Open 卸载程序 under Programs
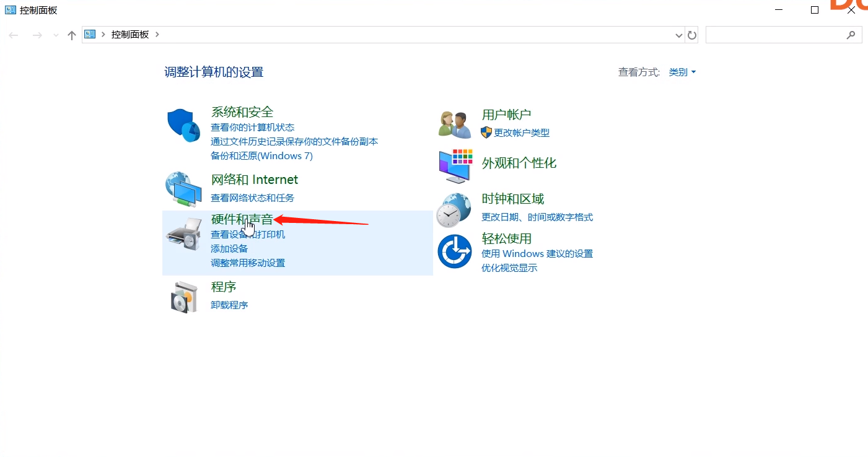The width and height of the screenshot is (868, 457). point(229,305)
